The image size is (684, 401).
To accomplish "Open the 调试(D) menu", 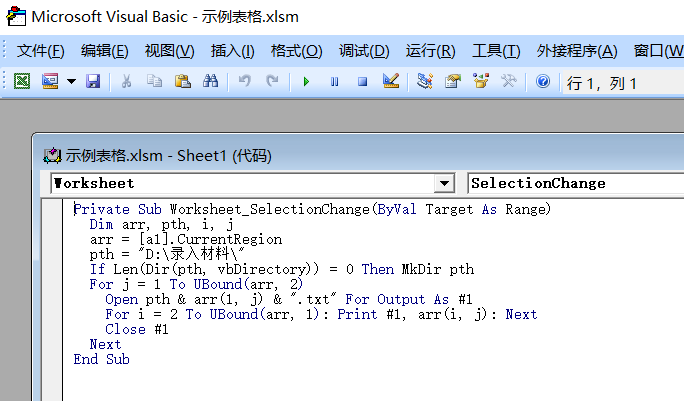I will coord(364,51).
